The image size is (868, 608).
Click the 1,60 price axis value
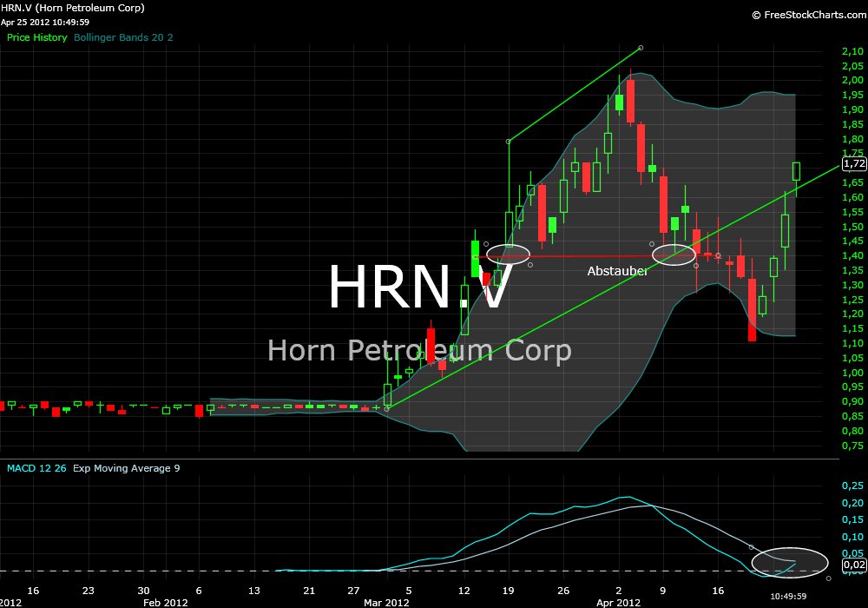[852, 197]
